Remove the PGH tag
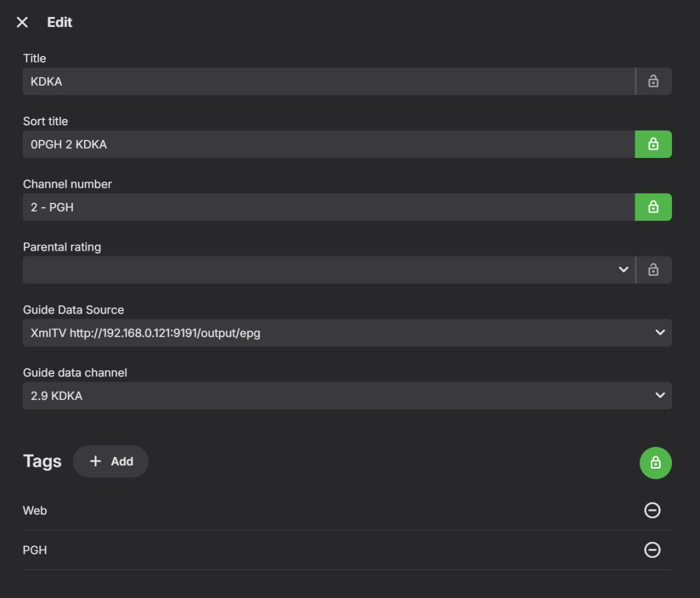 pyautogui.click(x=652, y=550)
